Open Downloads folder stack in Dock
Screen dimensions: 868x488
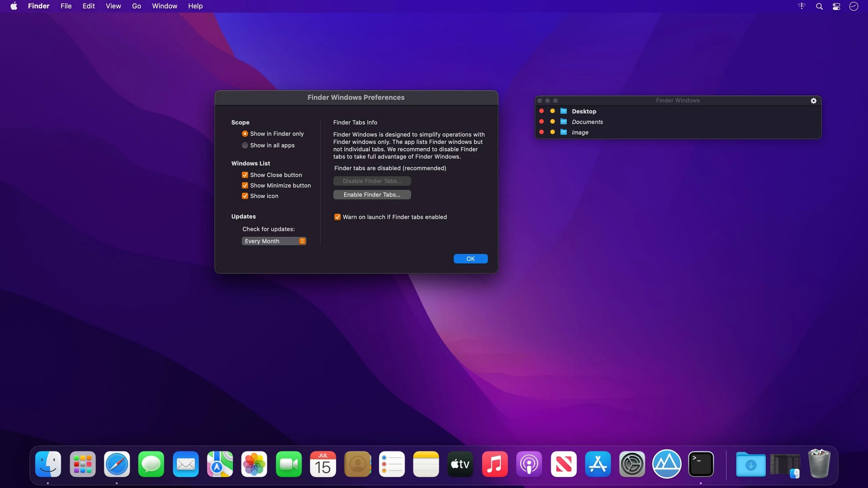751,464
